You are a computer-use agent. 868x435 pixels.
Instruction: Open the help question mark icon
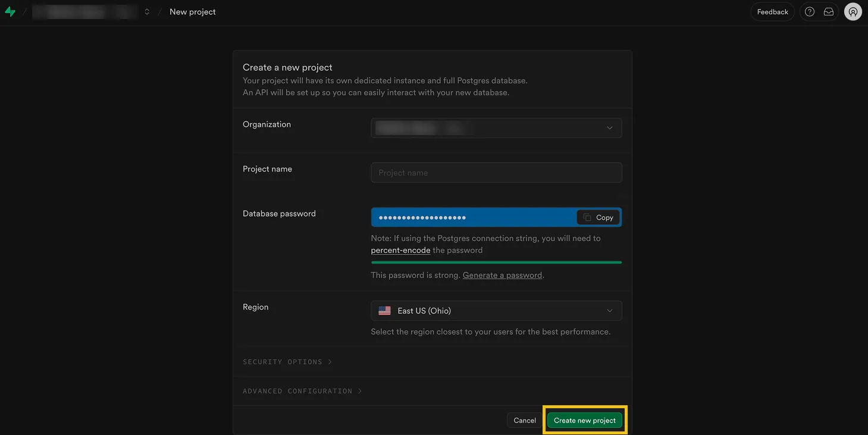(810, 12)
